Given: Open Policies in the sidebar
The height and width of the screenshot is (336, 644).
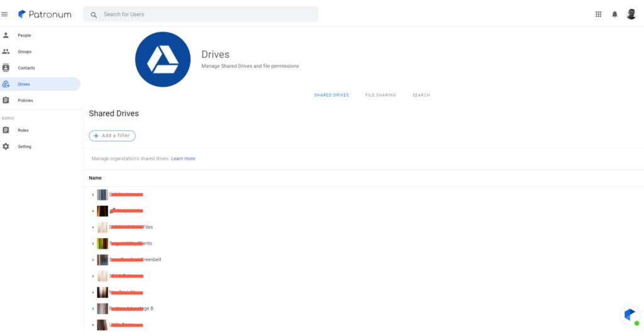Looking at the screenshot, I should click(40, 100).
